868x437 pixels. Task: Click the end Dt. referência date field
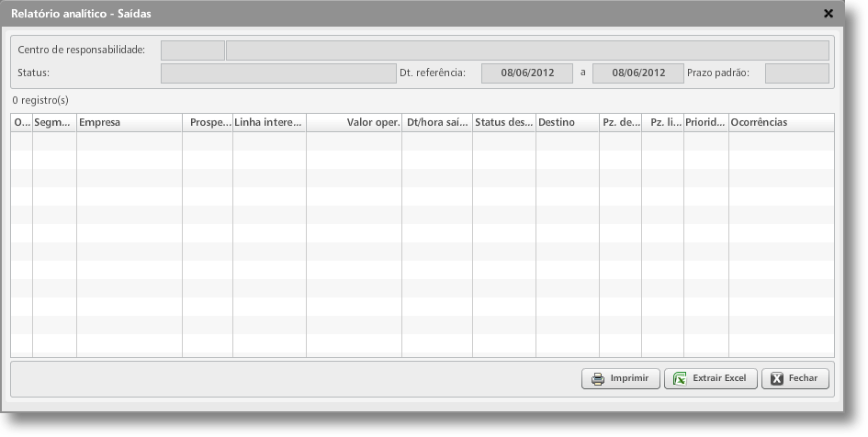point(638,73)
